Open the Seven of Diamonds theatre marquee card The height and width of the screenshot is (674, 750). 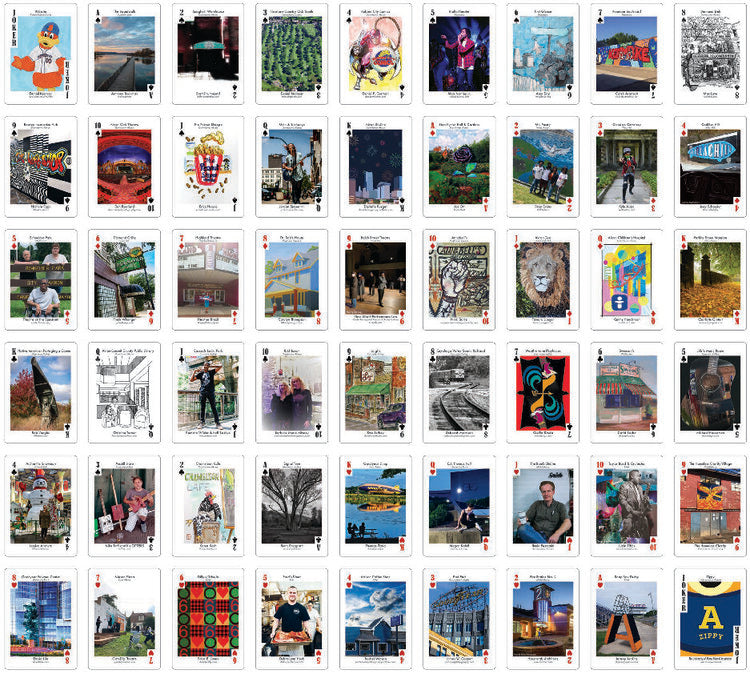tap(208, 280)
